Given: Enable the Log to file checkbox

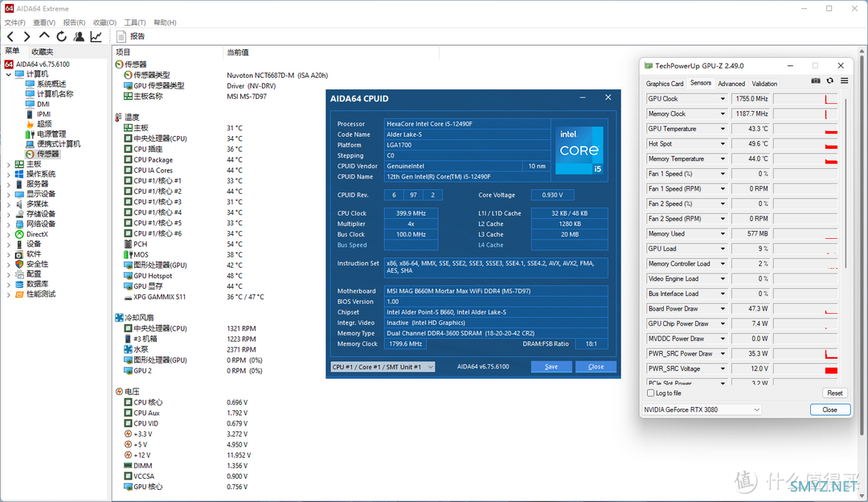Looking at the screenshot, I should pyautogui.click(x=651, y=393).
